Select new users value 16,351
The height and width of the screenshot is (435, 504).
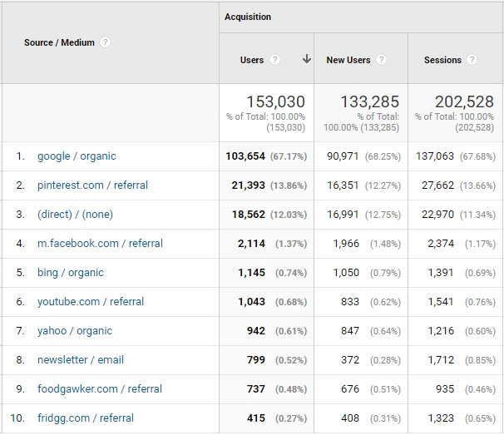tap(343, 185)
